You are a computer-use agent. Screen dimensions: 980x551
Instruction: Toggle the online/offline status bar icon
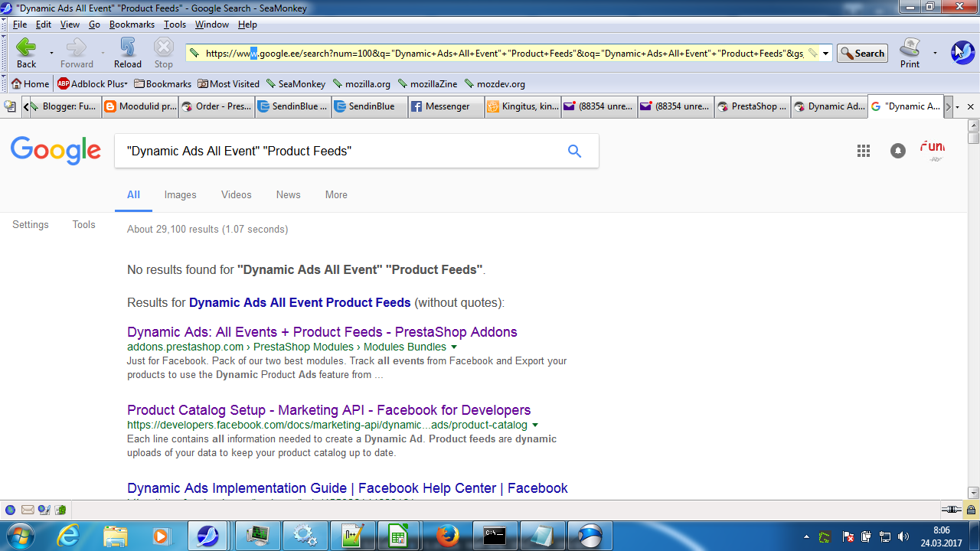tap(952, 510)
